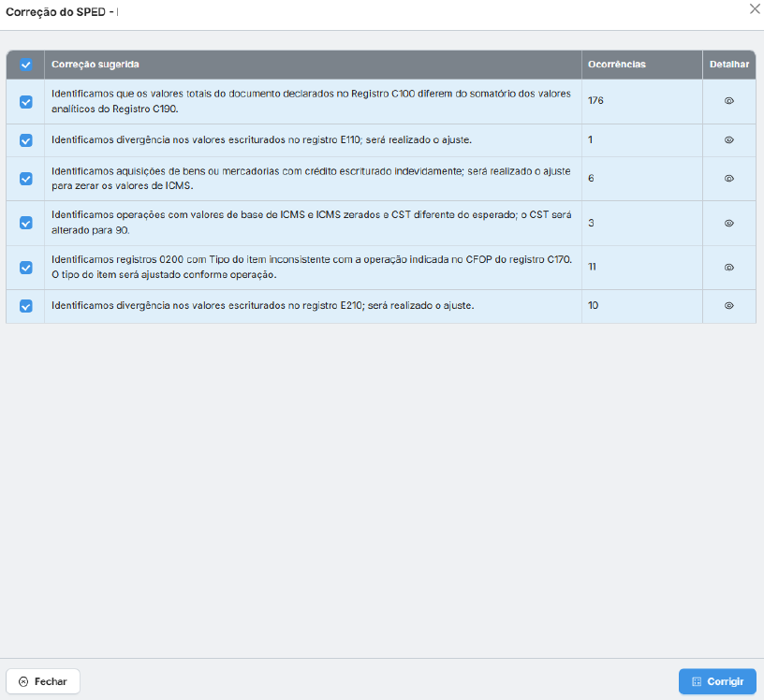Click the text about registro E210 divergence
Screen dimensions: 764x700
pyautogui.click(x=262, y=305)
